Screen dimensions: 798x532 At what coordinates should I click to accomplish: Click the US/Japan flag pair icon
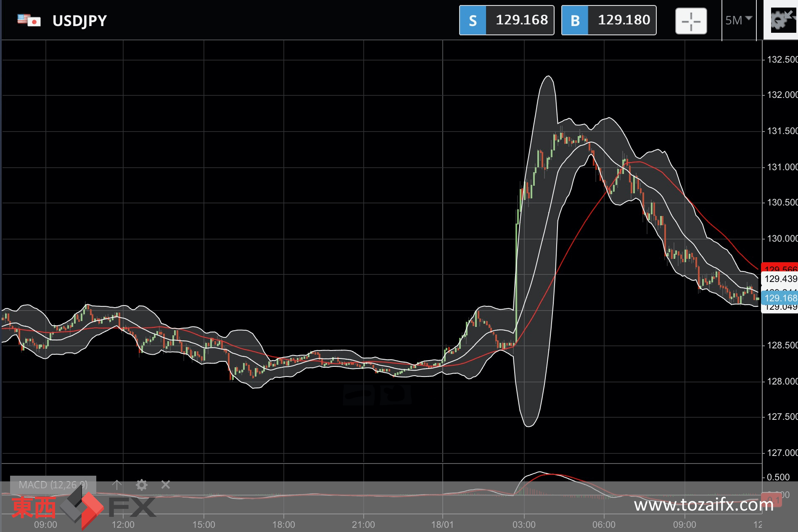coord(29,20)
